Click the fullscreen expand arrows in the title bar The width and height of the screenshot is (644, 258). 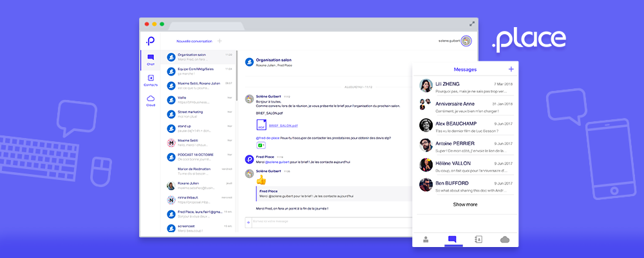pyautogui.click(x=472, y=25)
